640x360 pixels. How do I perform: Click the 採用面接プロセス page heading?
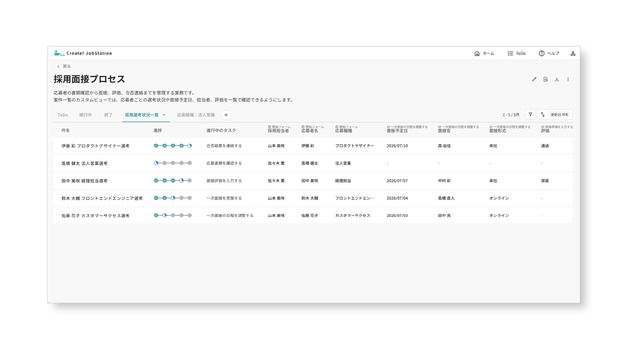point(89,79)
